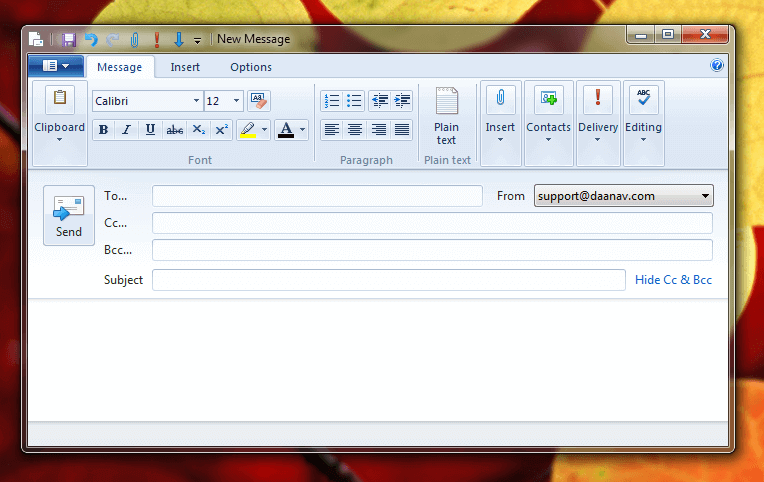Click into the Bcc address field
764x482 pixels.
432,250
